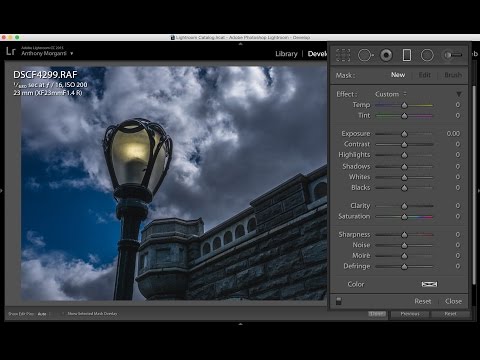Click the Defringe slider handle
The height and width of the screenshot is (360, 480).
(404, 267)
